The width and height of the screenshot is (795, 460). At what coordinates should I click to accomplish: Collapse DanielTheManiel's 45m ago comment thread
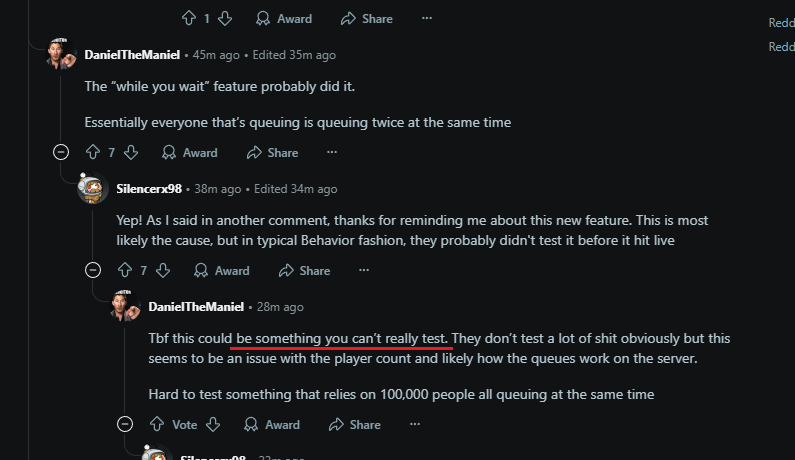point(61,153)
